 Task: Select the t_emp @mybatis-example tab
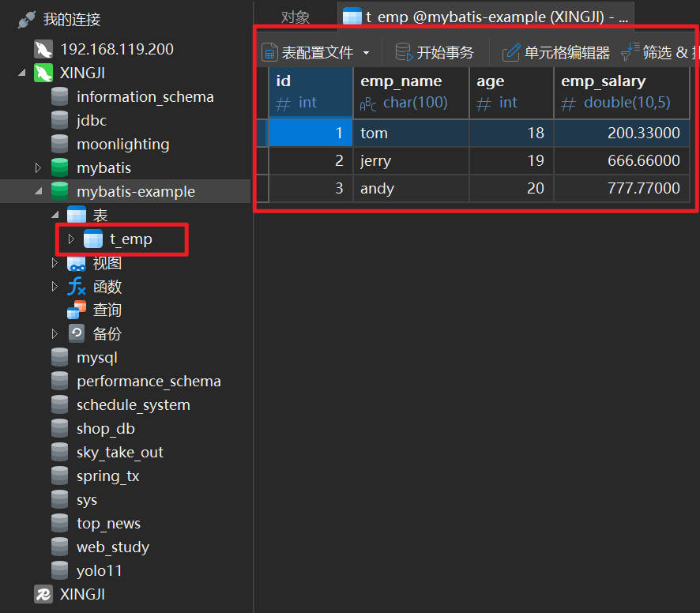[x=486, y=17]
